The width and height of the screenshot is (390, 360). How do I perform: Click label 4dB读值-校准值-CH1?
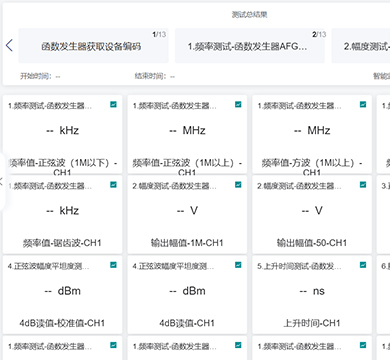(62, 323)
